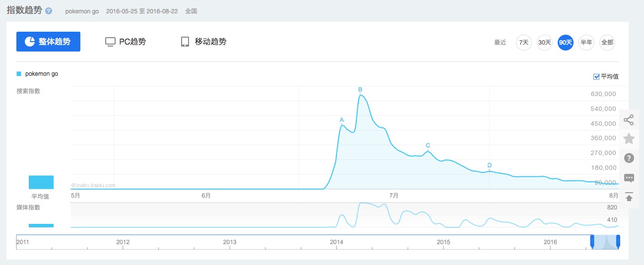
Task: Switch to the PC趋势 tab
Action: tap(126, 42)
